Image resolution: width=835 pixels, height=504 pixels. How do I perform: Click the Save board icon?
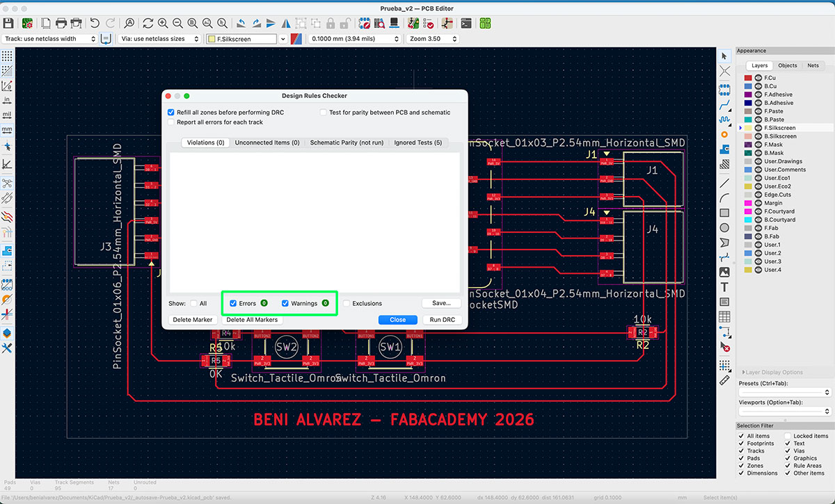8,23
